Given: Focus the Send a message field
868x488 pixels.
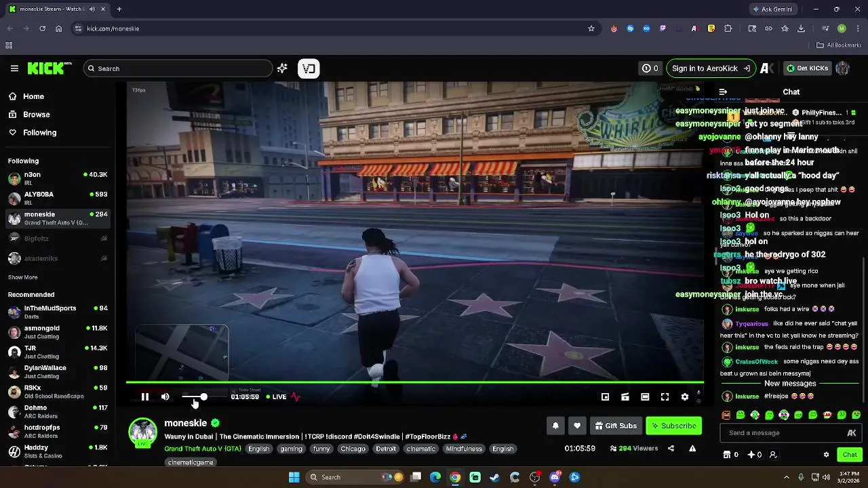Looking at the screenshot, I should point(791,433).
